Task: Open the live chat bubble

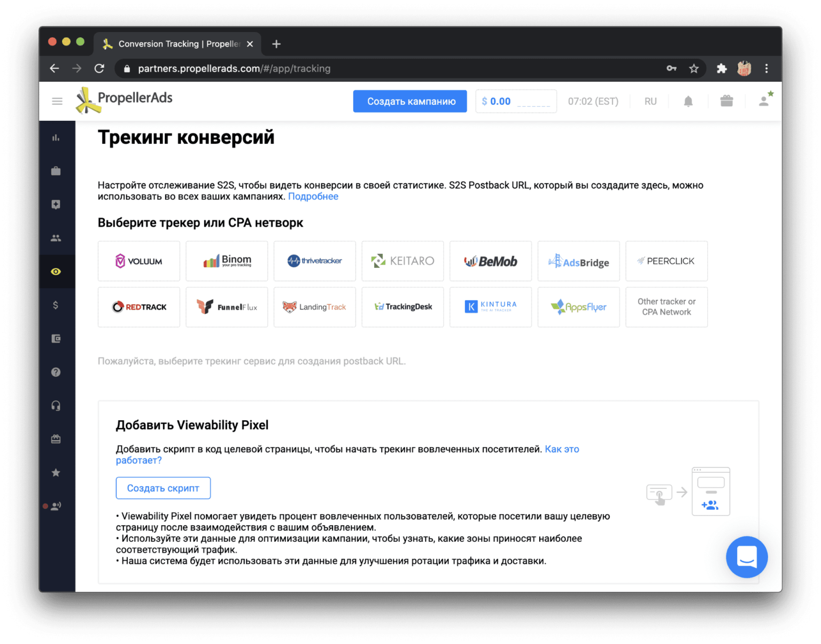Action: pos(747,557)
